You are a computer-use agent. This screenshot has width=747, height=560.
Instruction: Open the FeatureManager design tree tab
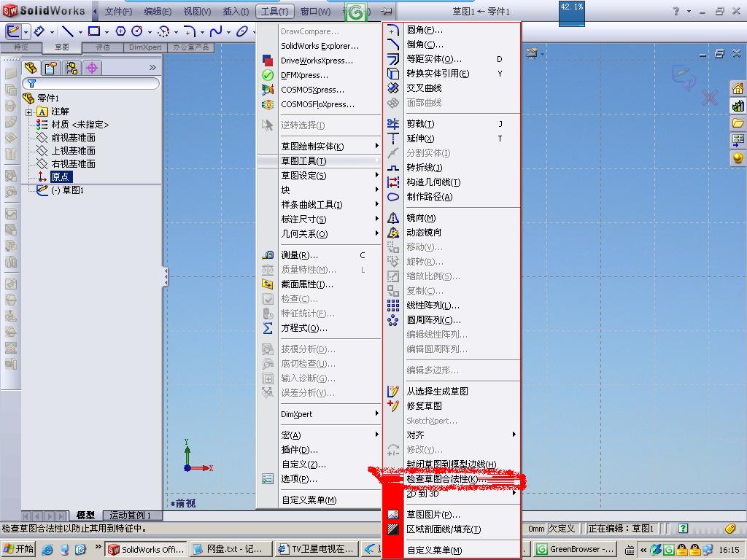tap(31, 68)
